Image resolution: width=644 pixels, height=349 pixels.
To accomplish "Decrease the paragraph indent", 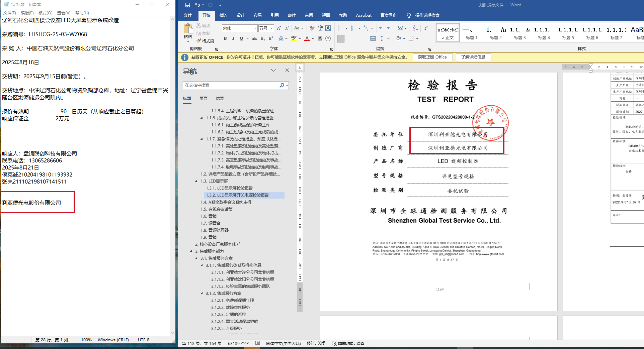I will [x=382, y=28].
